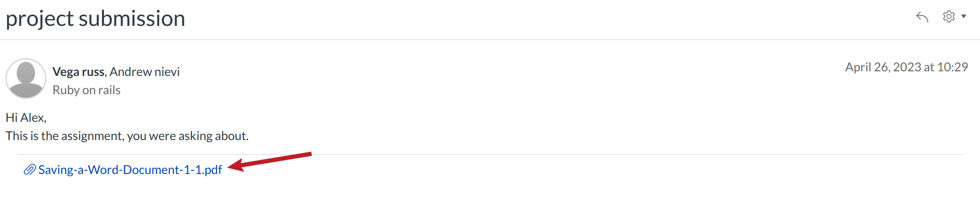Viewport: 980px width, 202px height.
Task: Click the words This is the in the message
Action: click(32, 136)
